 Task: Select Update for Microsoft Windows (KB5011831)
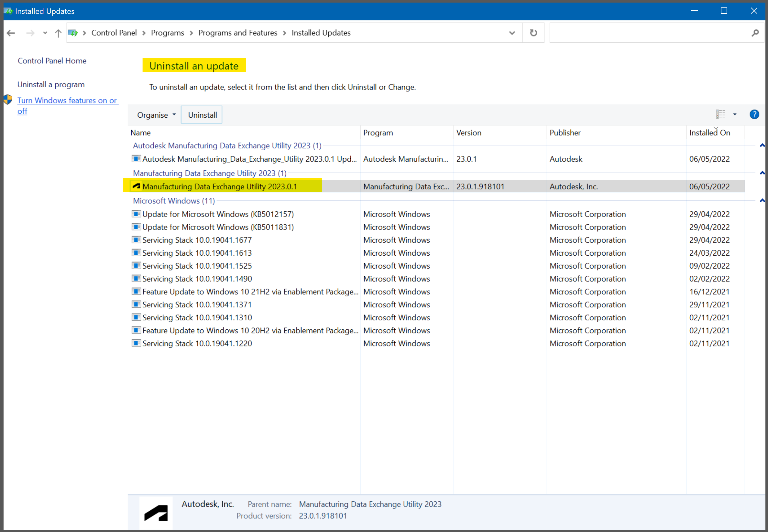click(437, 227)
